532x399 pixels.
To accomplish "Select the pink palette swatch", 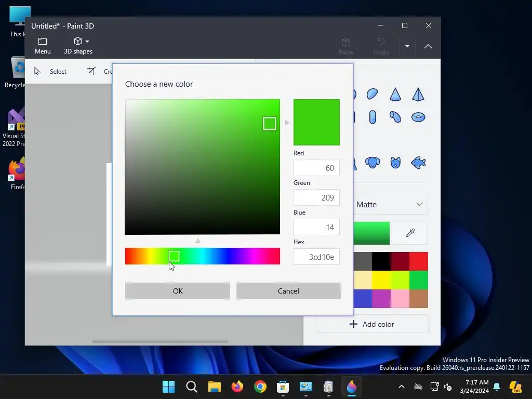I will tap(400, 299).
